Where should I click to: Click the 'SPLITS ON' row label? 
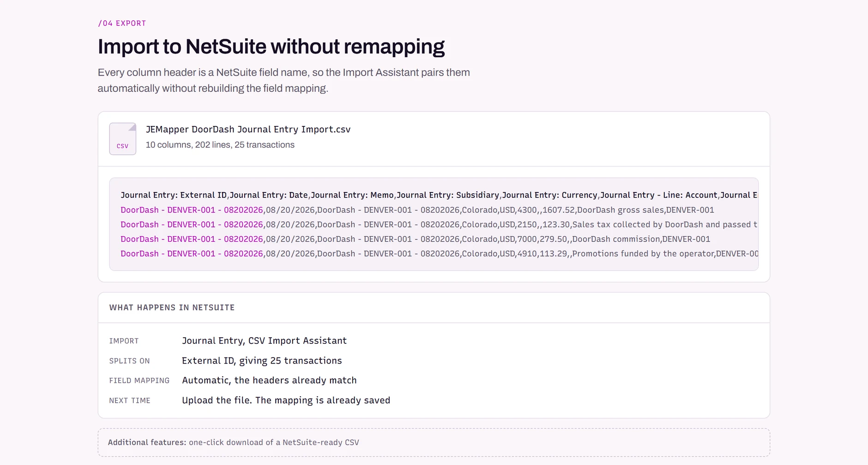(129, 361)
